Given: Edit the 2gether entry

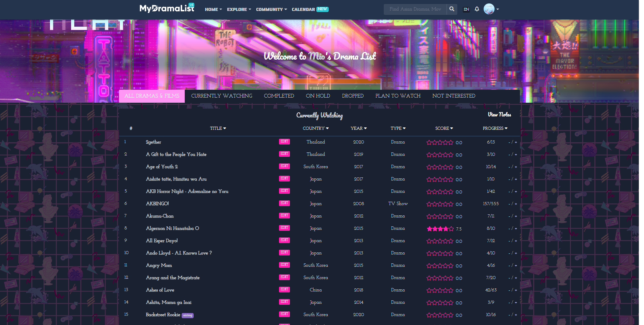Looking at the screenshot, I should (x=284, y=141).
